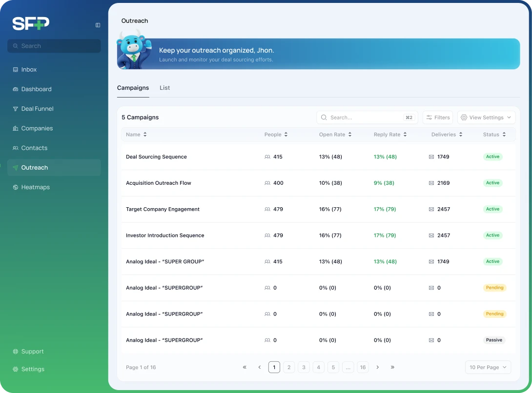The width and height of the screenshot is (532, 393).
Task: Open Deal Funnel section
Action: [x=37, y=109]
